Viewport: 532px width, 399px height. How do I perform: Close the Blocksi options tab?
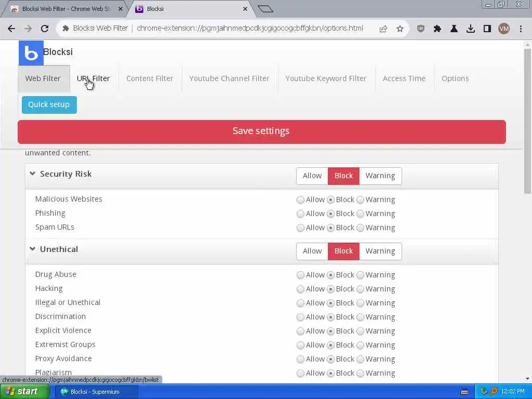tap(245, 9)
